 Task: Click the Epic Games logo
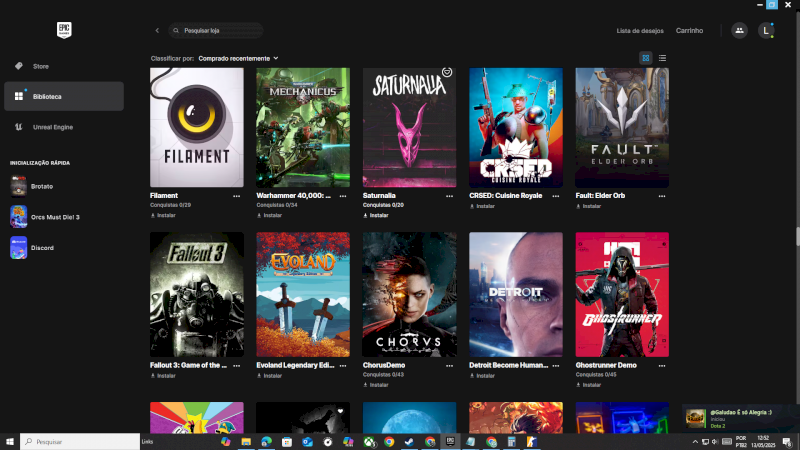(x=64, y=30)
